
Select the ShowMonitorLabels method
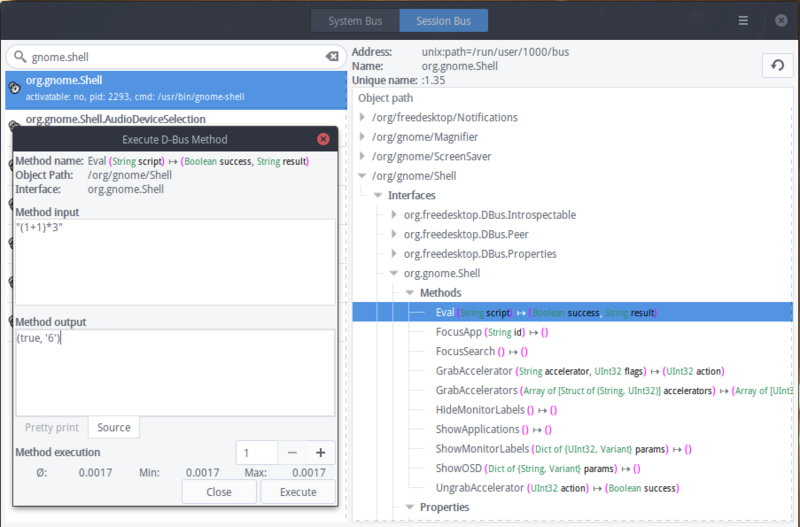pos(564,449)
